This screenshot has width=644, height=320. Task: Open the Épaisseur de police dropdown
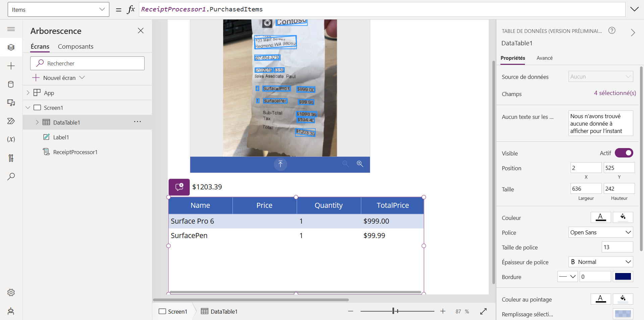coord(601,262)
